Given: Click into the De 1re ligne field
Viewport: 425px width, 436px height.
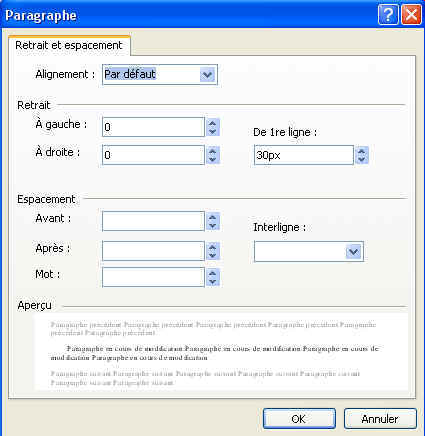Looking at the screenshot, I should click(x=304, y=155).
